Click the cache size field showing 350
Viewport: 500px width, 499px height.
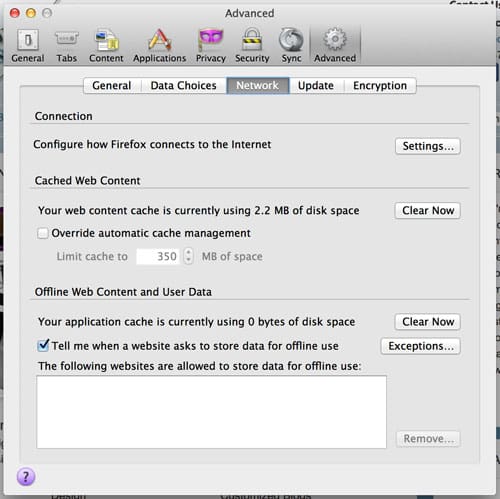click(158, 256)
